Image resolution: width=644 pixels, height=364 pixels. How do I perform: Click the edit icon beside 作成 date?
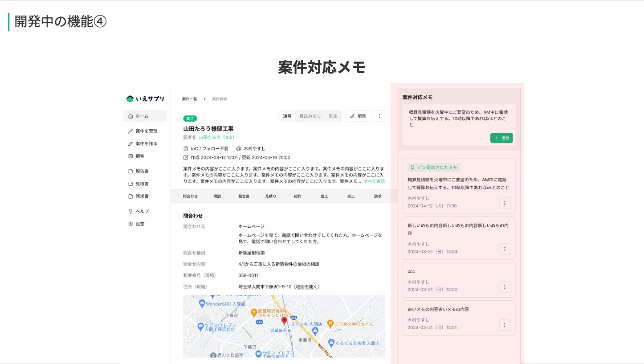point(186,158)
